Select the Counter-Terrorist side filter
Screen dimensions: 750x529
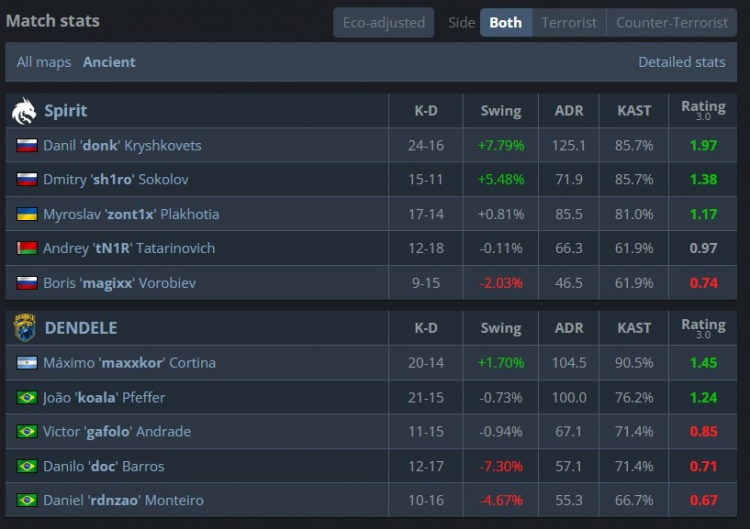672,22
